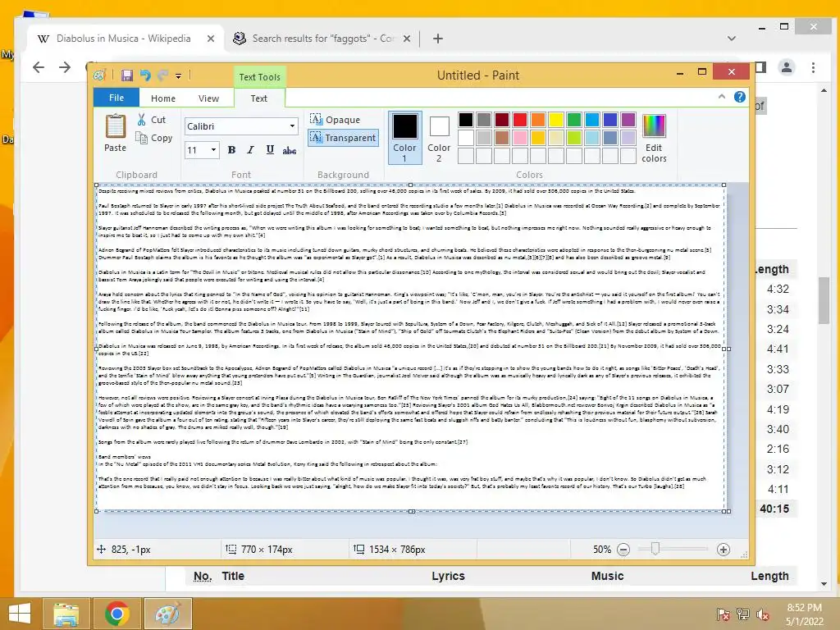
Task: Click the Title column header in Wikipedia
Action: pos(233,577)
